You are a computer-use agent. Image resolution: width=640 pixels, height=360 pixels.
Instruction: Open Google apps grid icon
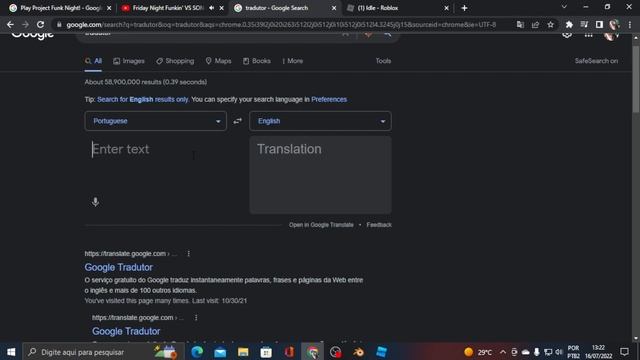click(x=588, y=35)
